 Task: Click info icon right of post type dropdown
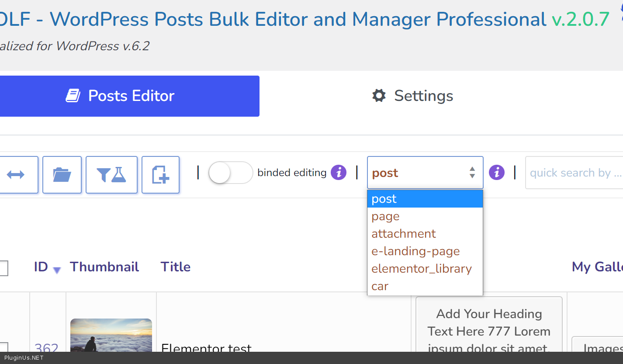click(496, 173)
